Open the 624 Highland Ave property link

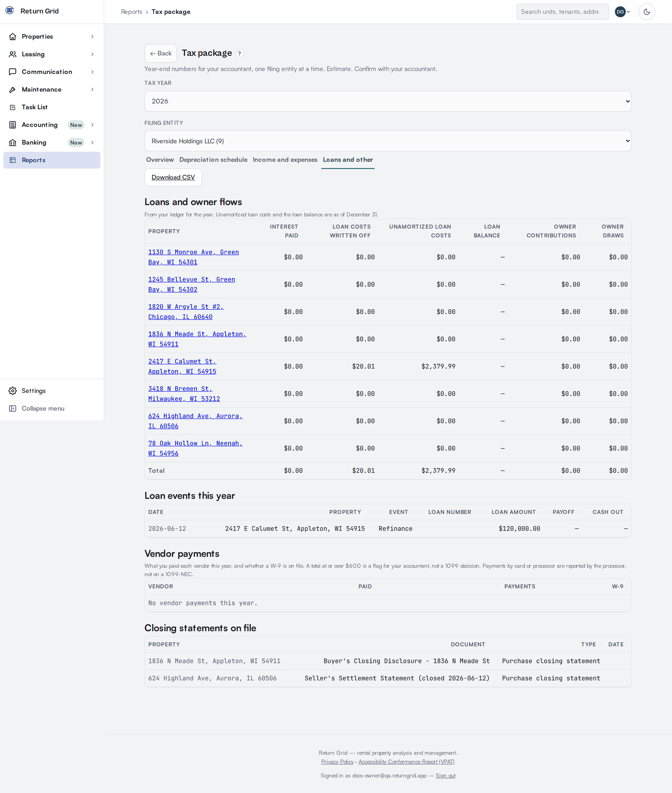pos(195,421)
